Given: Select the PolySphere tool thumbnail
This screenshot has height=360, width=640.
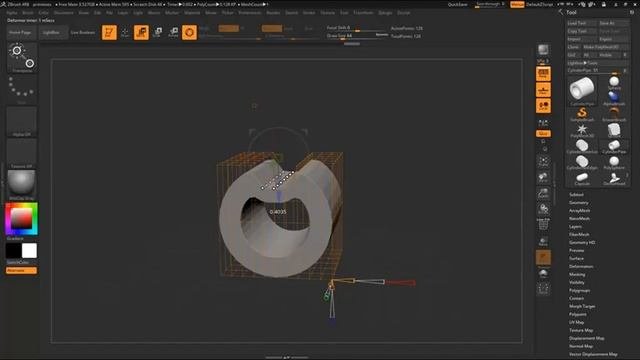Looking at the screenshot, I should pos(614,162).
